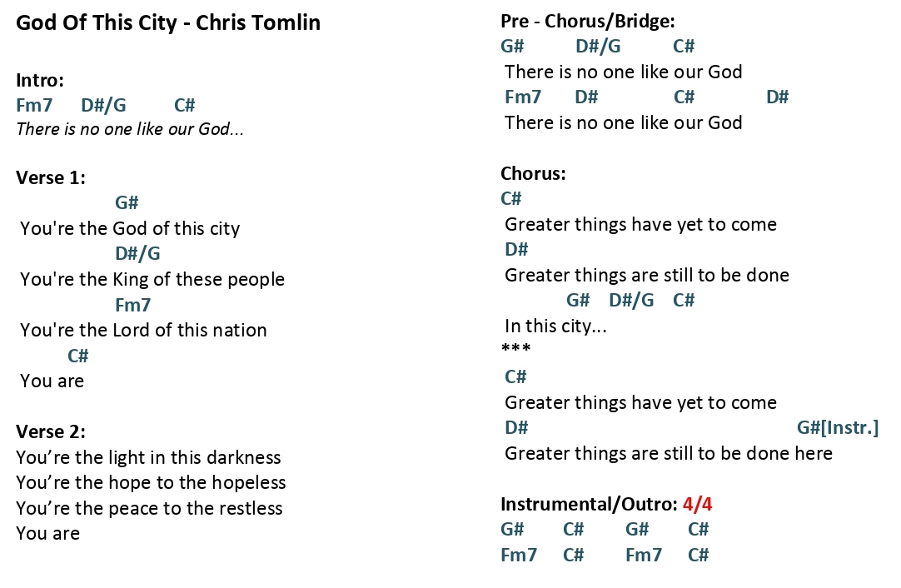Click the Chorus heading
Screen dimensions: 901x588
point(533,173)
